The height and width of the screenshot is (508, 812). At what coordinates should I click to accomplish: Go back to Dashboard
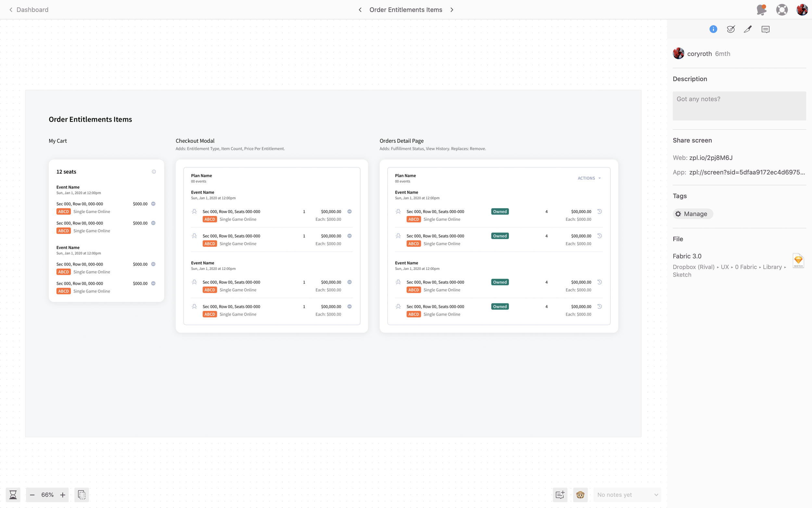pyautogui.click(x=29, y=10)
